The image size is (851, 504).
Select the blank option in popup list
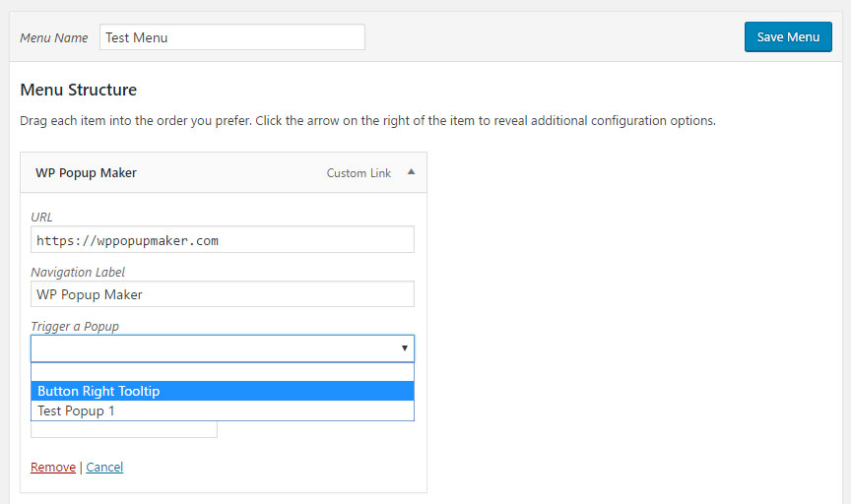point(223,372)
